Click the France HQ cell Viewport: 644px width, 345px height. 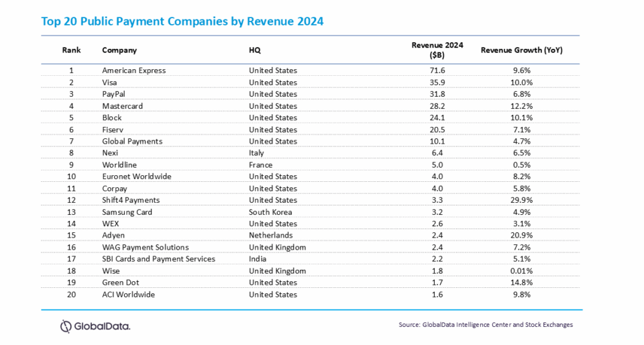(261, 164)
